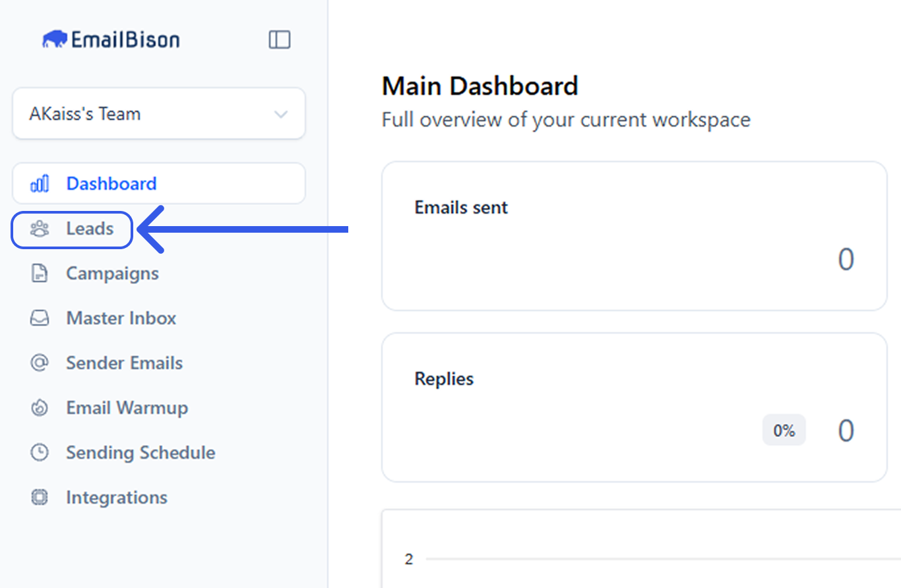Click the Sender Emails @ icon
Screen dimensions: 901x588
pos(40,363)
